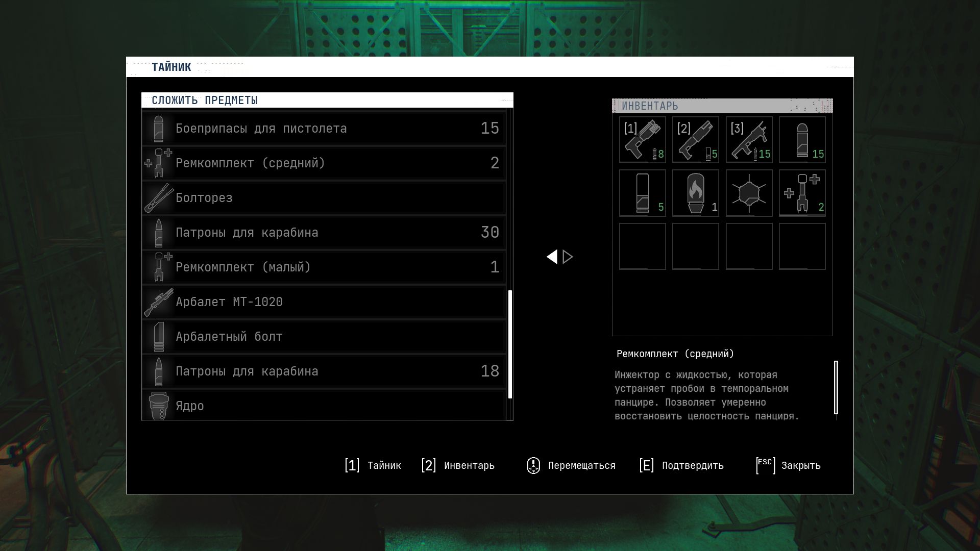980x551 pixels.
Task: Click pistol ammo icon in inventory grid
Action: (802, 140)
